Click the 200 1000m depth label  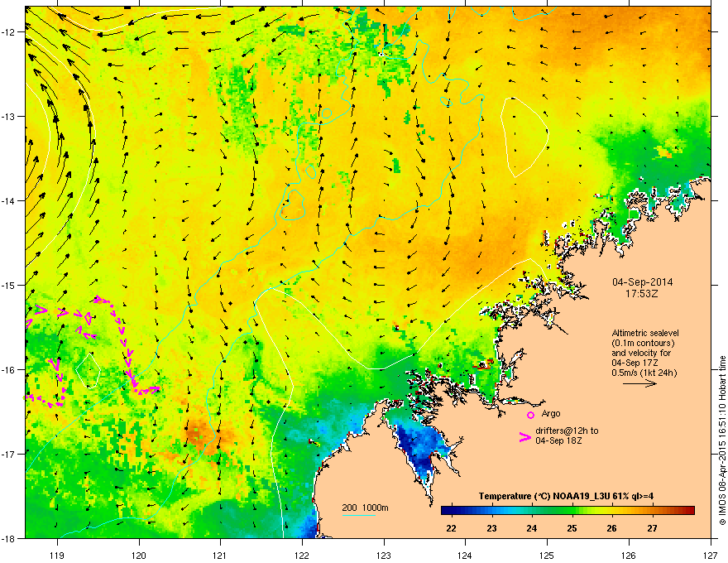point(365,508)
